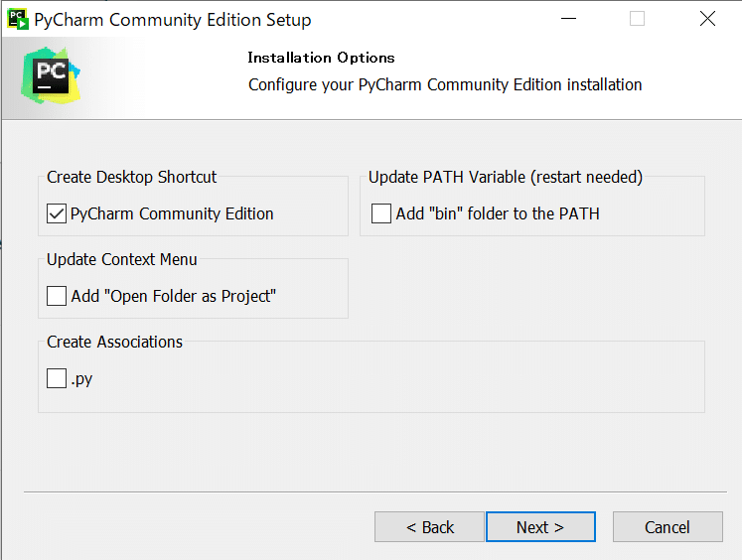
Task: Return to the previous page with Back
Action: [x=430, y=527]
